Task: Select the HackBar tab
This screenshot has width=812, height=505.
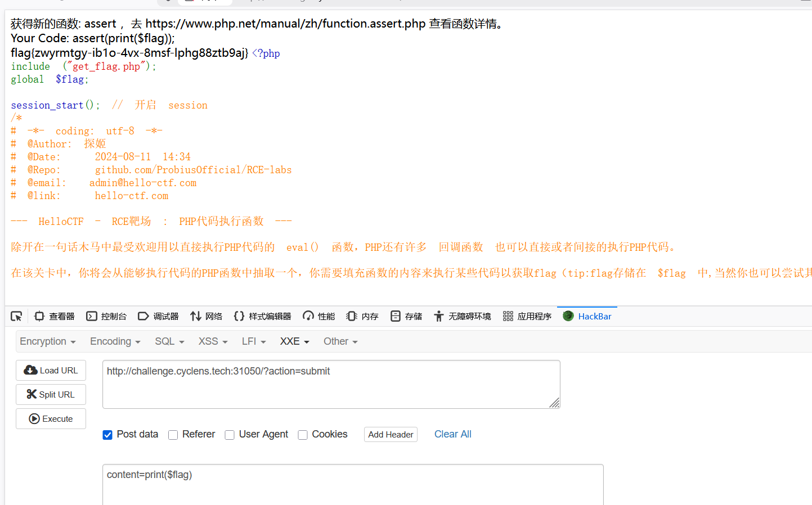Action: coord(587,317)
